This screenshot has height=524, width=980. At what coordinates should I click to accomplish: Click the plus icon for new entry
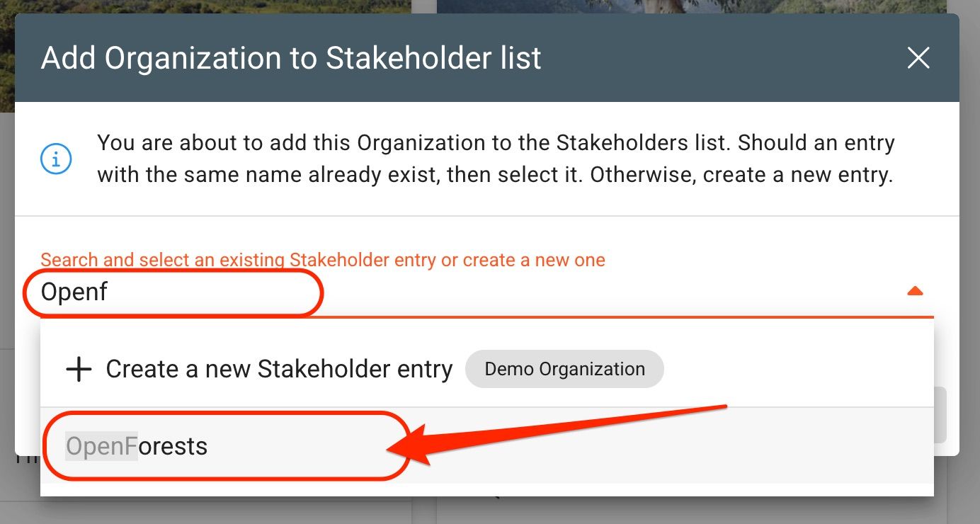point(79,370)
